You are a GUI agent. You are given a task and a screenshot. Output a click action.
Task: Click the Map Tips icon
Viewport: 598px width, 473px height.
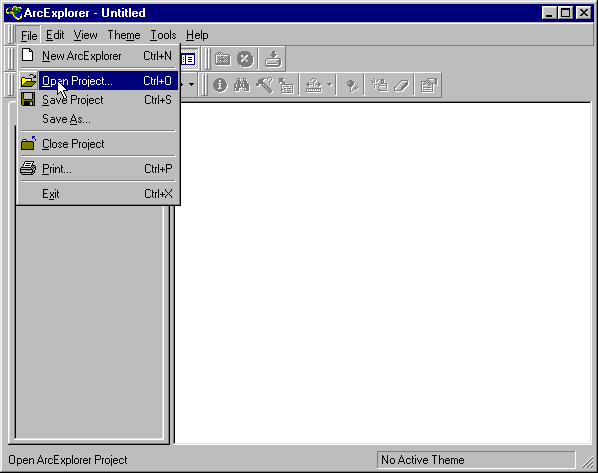(x=286, y=85)
